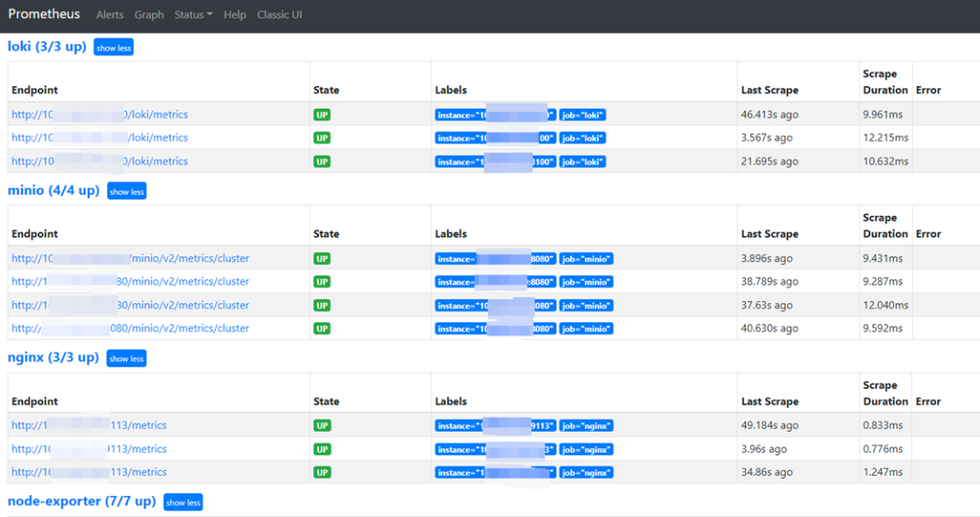
Task: Click UP state badge in first minio row
Action: point(322,258)
